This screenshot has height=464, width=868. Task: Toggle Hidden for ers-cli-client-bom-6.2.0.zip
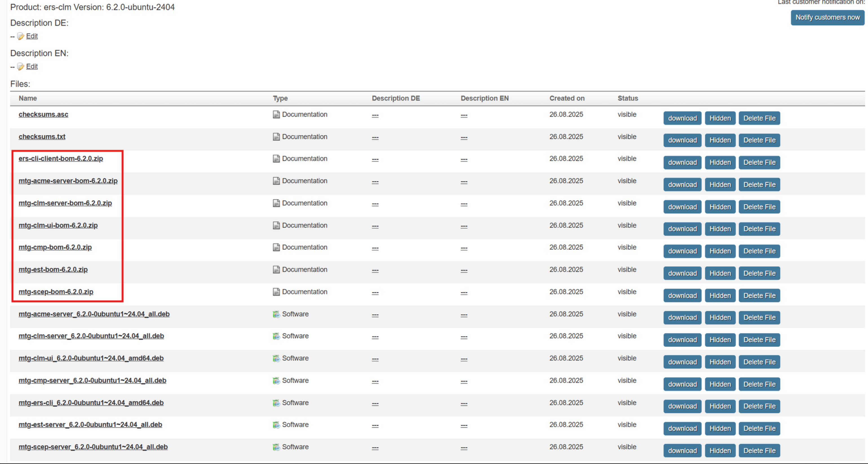click(720, 162)
